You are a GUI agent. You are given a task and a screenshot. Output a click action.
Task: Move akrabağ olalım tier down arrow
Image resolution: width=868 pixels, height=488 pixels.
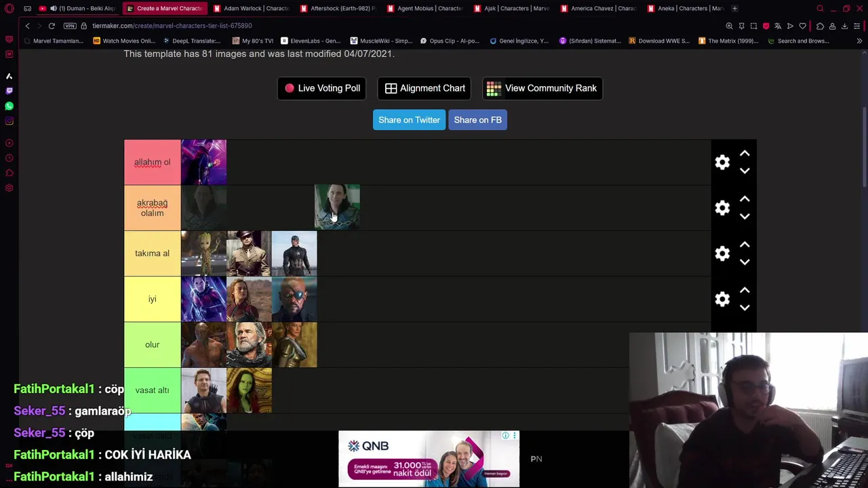(745, 216)
